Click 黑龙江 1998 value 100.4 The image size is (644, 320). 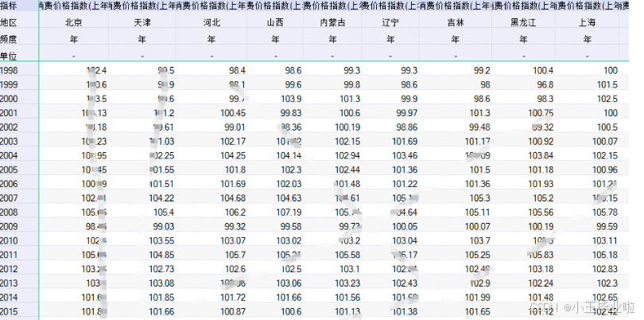click(x=543, y=71)
